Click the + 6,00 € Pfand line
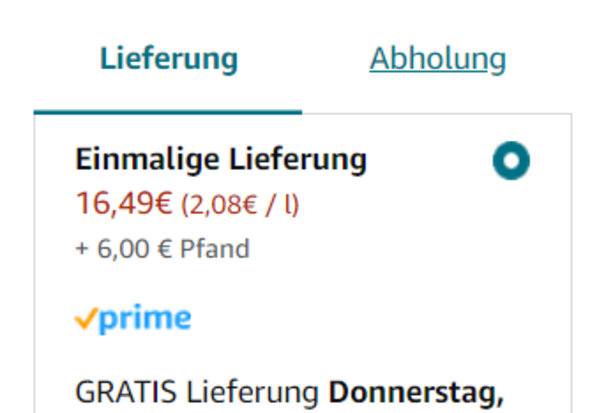The image size is (590, 413). [163, 249]
